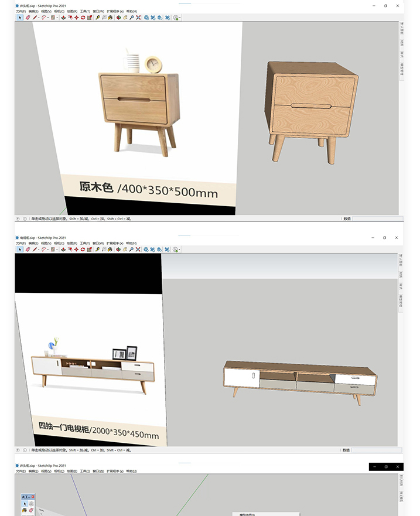
Task: Activate the Pan hand tool in top window
Action: click(125, 18)
